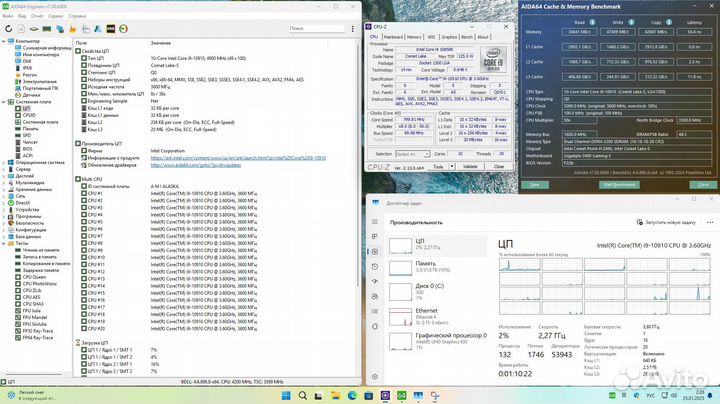Switch to CPU-Z via taskbar icon
Image resolution: width=720 pixels, height=404 pixels.
[385, 396]
